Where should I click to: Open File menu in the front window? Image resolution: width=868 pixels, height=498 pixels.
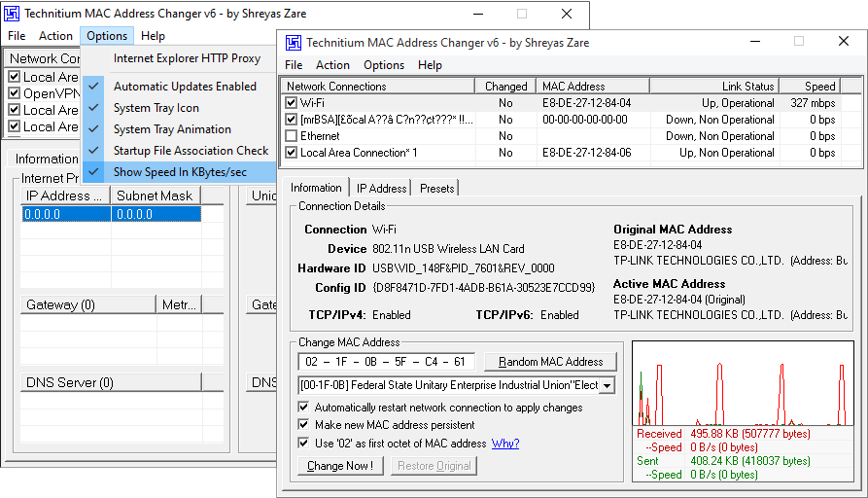click(x=294, y=65)
